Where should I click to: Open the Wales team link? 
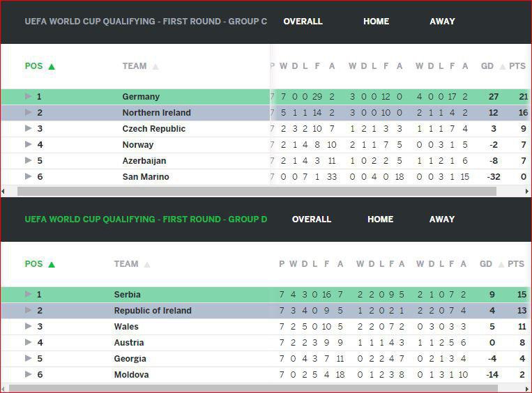point(126,327)
